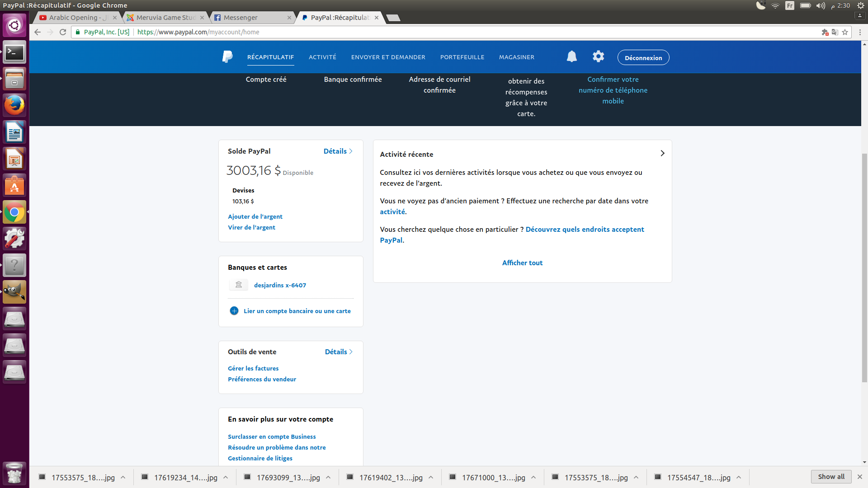Click the plus icon to link a bank
868x488 pixels.
pos(234,311)
